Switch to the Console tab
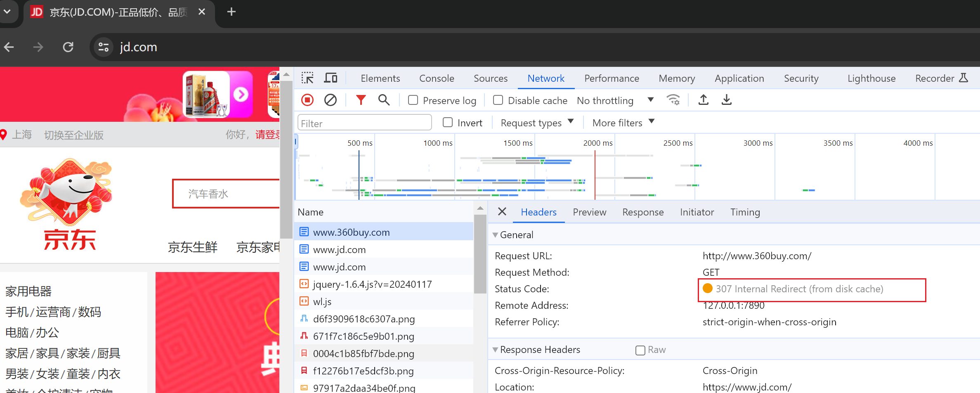Image resolution: width=980 pixels, height=393 pixels. (x=437, y=78)
